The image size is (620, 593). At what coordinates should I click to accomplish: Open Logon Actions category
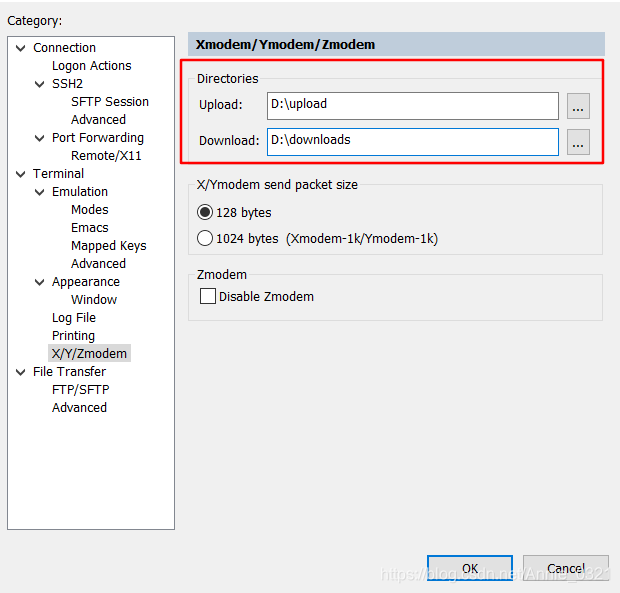[92, 66]
